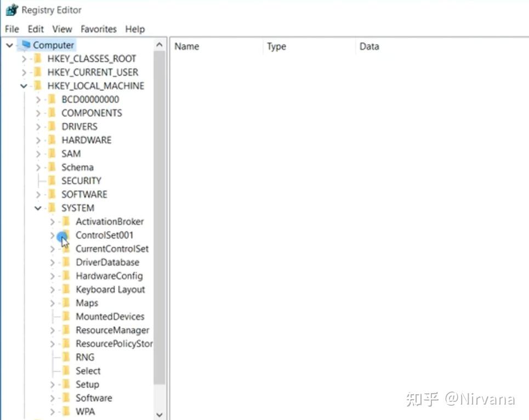Select the CurrentControlSet key

tap(112, 248)
